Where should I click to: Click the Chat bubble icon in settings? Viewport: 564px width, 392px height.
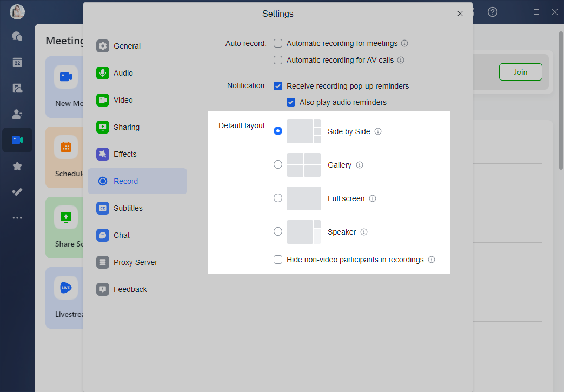point(103,235)
